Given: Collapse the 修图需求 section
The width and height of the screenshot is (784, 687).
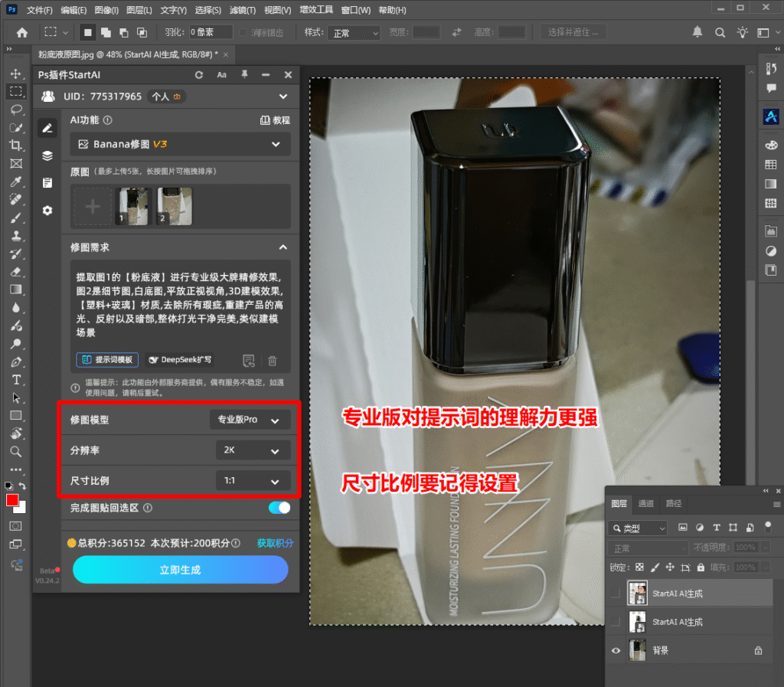Looking at the screenshot, I should [283, 247].
